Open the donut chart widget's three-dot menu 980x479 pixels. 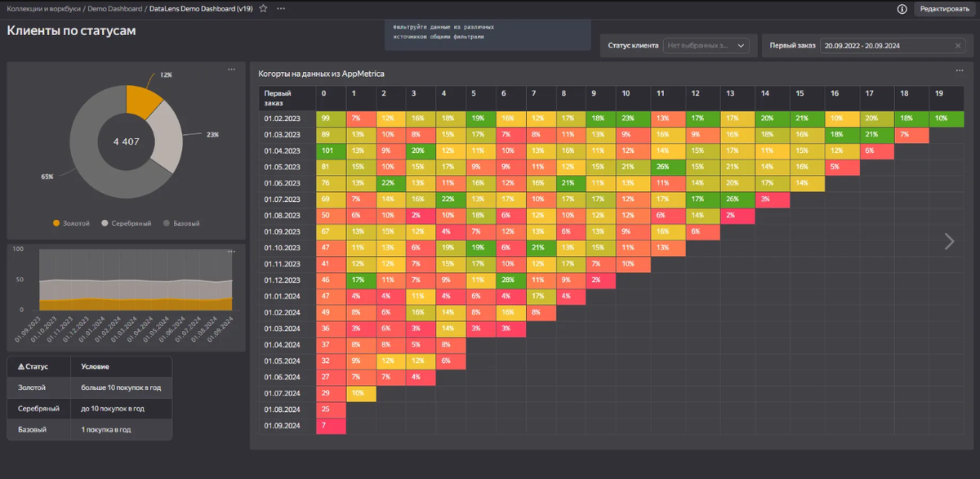(231, 69)
